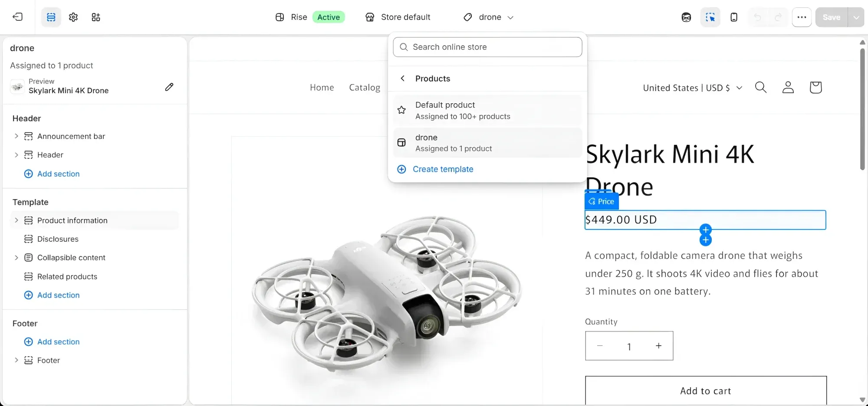Click Add section under Footer group
Image resolution: width=868 pixels, height=406 pixels.
pyautogui.click(x=52, y=342)
